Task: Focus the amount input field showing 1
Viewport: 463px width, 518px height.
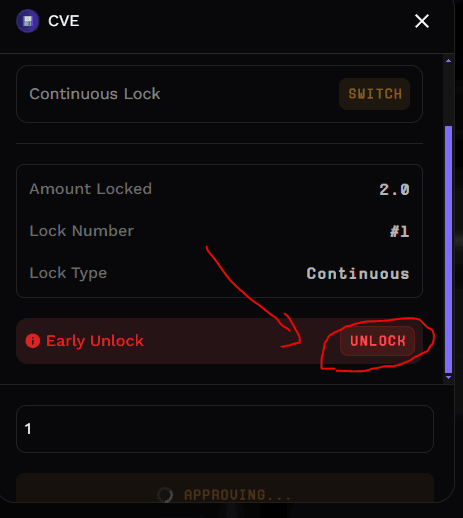Action: point(225,429)
